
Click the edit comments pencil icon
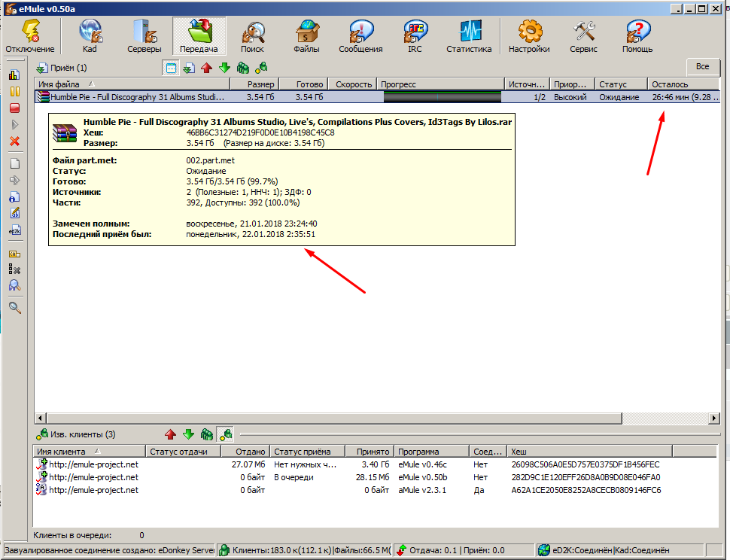pyautogui.click(x=14, y=214)
